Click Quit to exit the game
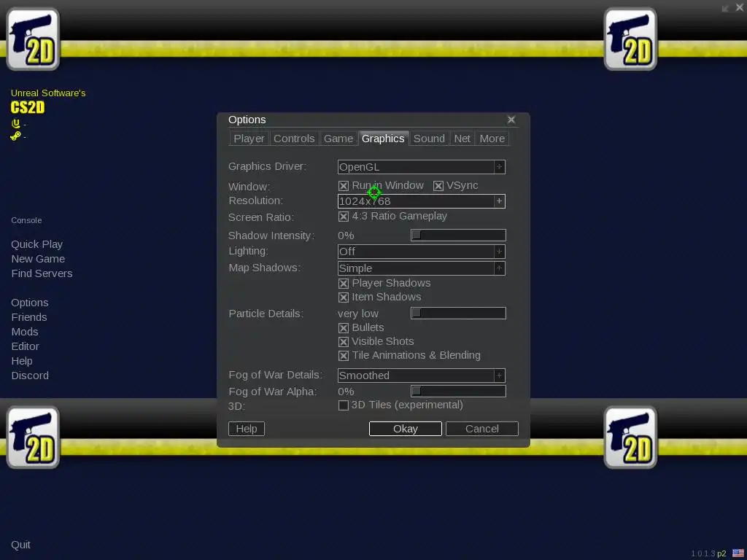The height and width of the screenshot is (560, 747). [21, 545]
